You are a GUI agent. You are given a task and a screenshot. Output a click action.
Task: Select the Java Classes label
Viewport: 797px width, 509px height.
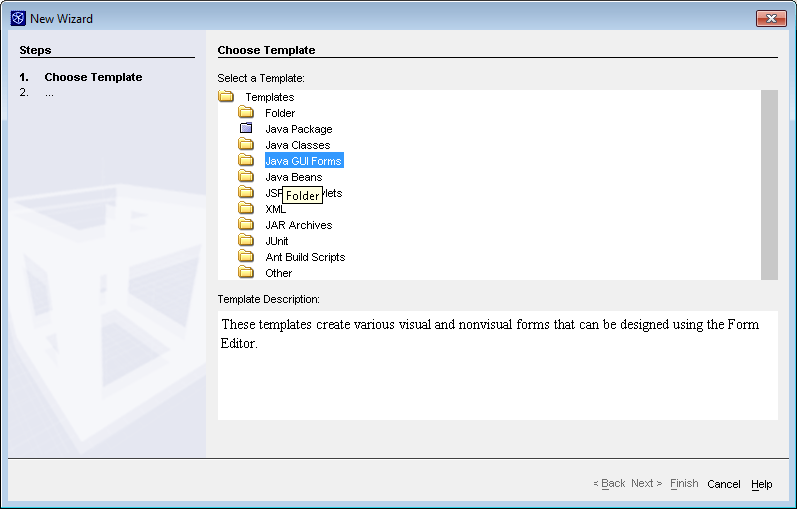coord(297,145)
